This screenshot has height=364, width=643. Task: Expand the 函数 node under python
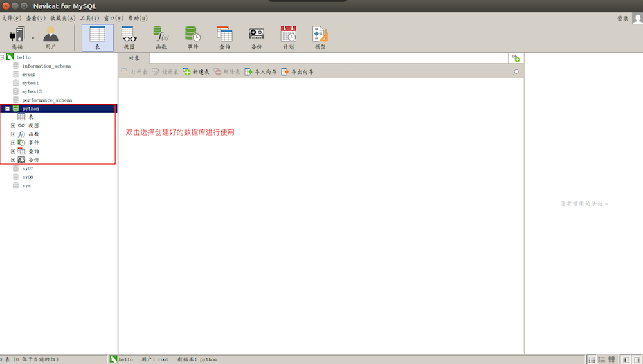[13, 134]
